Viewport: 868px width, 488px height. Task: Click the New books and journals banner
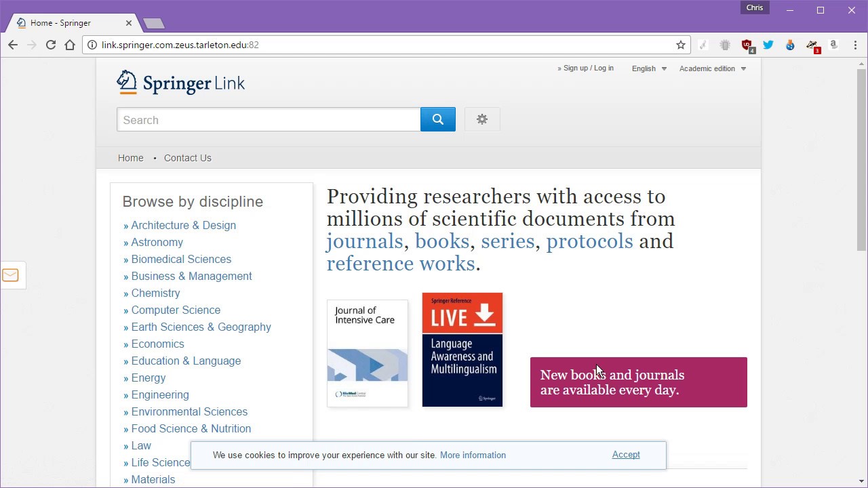(x=639, y=382)
